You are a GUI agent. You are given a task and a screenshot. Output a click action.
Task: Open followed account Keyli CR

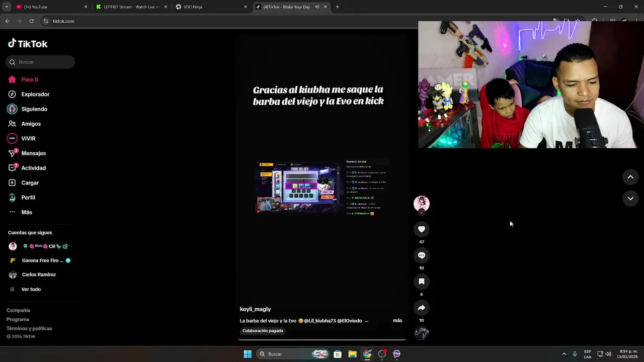click(x=38, y=246)
